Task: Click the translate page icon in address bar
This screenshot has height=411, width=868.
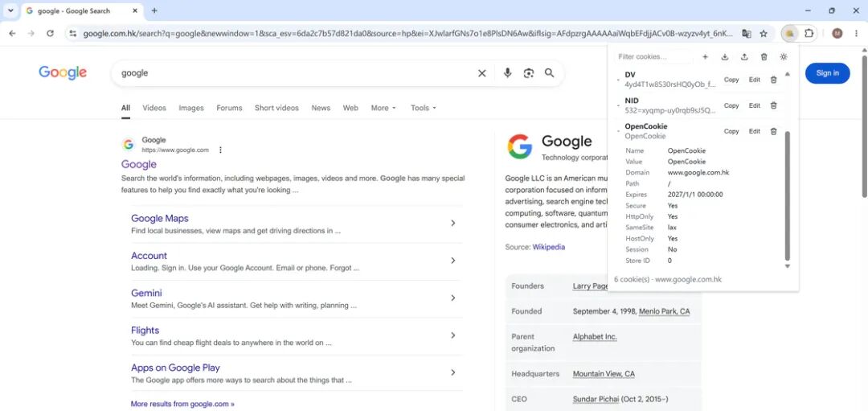Action: coord(746,34)
